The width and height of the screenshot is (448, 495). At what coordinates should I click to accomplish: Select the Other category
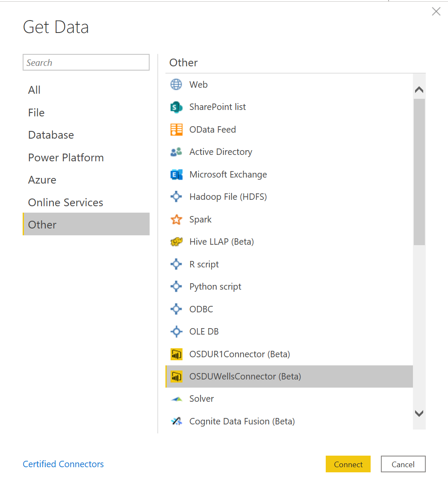pyautogui.click(x=86, y=224)
